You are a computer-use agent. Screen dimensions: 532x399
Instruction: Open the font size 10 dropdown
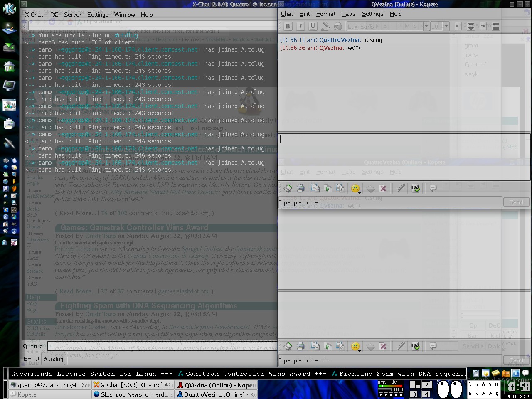[x=440, y=26]
